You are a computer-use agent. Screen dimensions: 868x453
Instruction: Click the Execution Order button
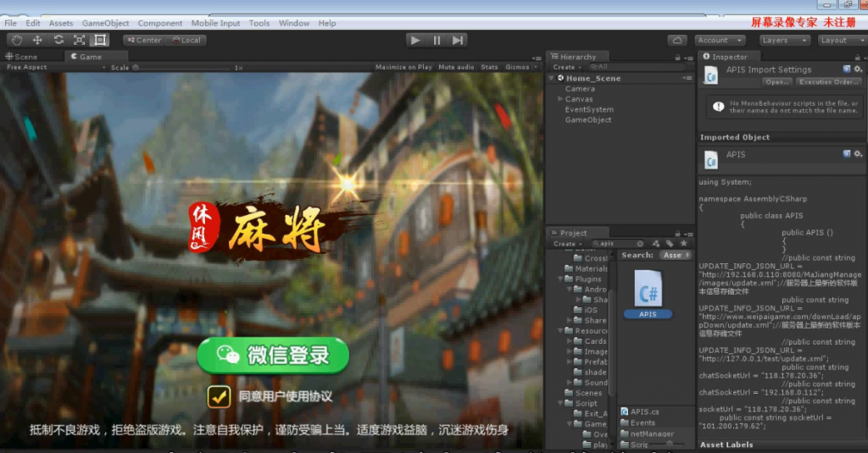pyautogui.click(x=828, y=82)
